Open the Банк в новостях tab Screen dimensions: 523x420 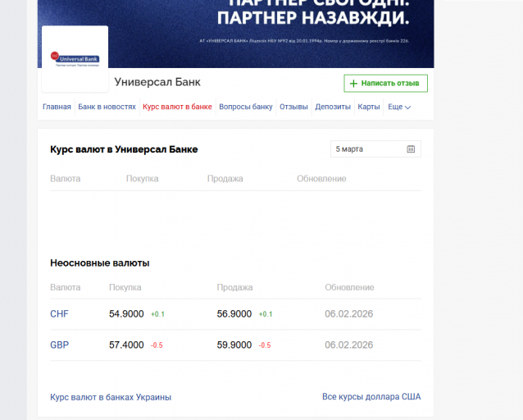point(107,107)
